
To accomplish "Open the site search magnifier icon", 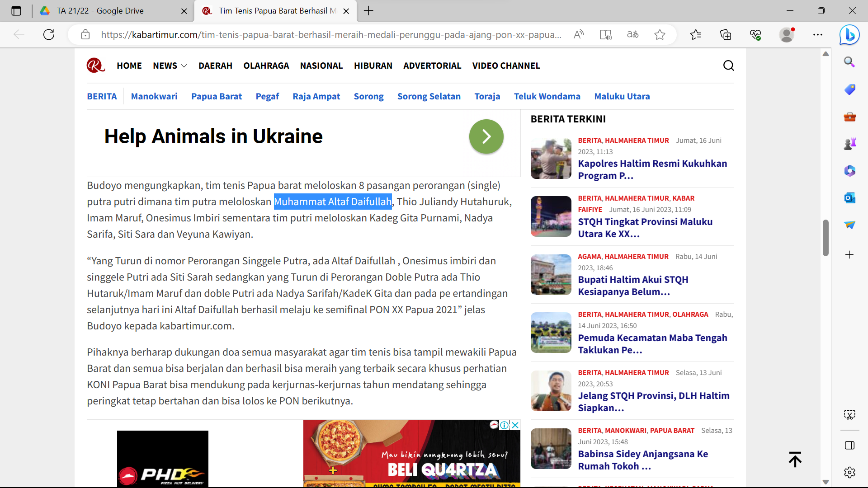I will pyautogui.click(x=728, y=66).
